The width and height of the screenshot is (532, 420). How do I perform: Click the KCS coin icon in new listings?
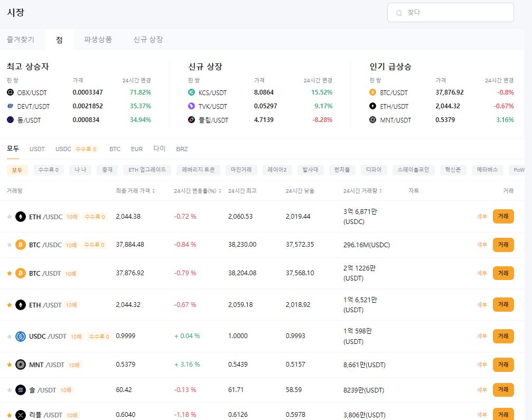pyautogui.click(x=191, y=92)
